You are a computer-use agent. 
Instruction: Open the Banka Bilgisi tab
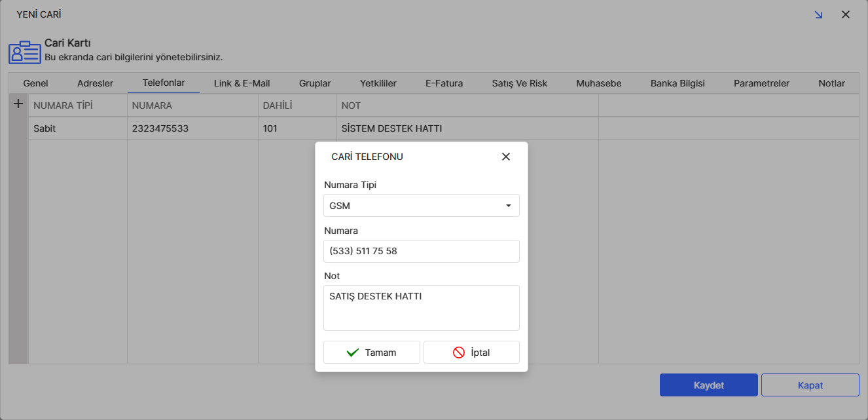[x=678, y=83]
